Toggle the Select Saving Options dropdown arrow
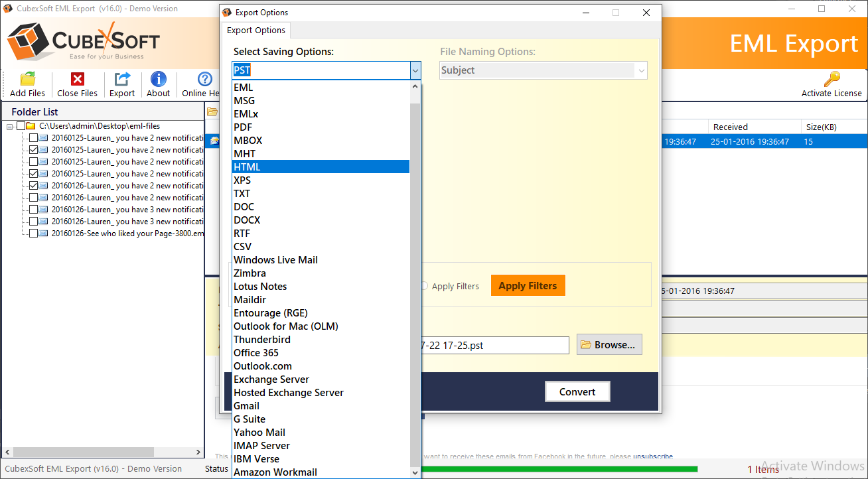This screenshot has width=868, height=479. 415,70
